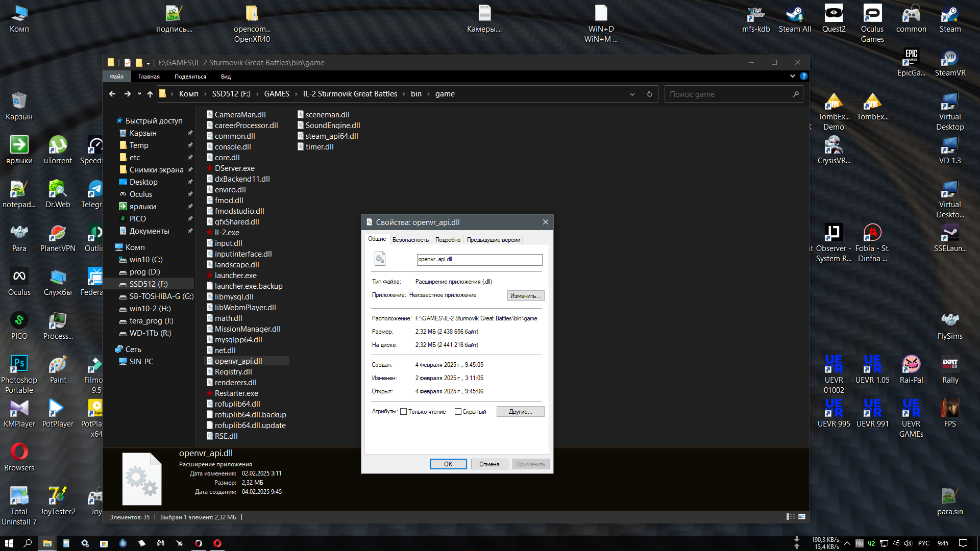Expand address bar history dropdown

click(x=632, y=94)
